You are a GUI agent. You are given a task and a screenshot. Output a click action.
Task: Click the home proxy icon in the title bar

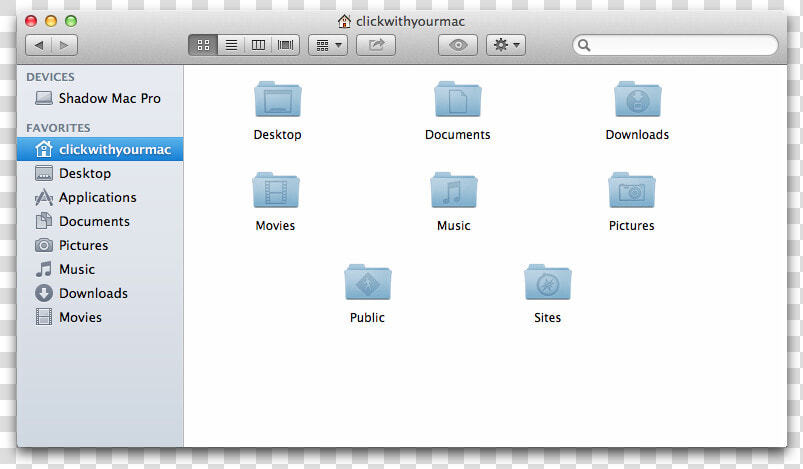click(x=344, y=22)
